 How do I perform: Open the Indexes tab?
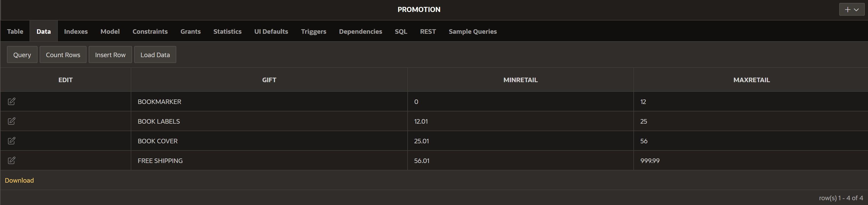[x=76, y=31]
